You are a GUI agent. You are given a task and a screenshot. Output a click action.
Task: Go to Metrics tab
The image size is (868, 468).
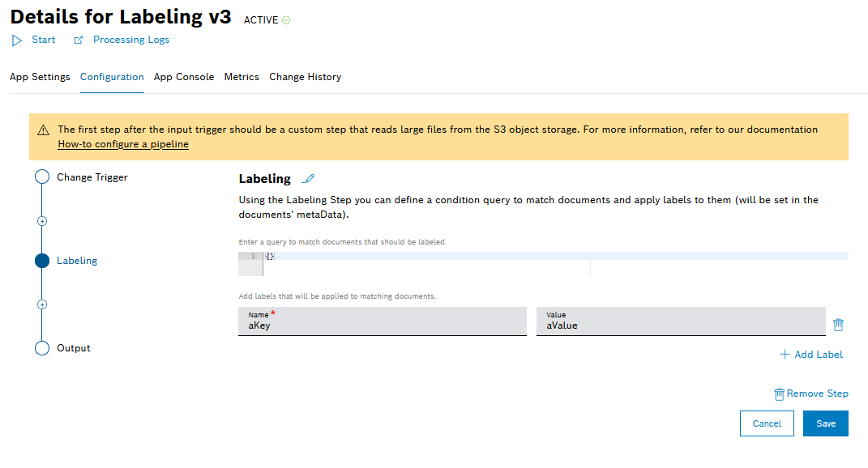click(x=242, y=77)
